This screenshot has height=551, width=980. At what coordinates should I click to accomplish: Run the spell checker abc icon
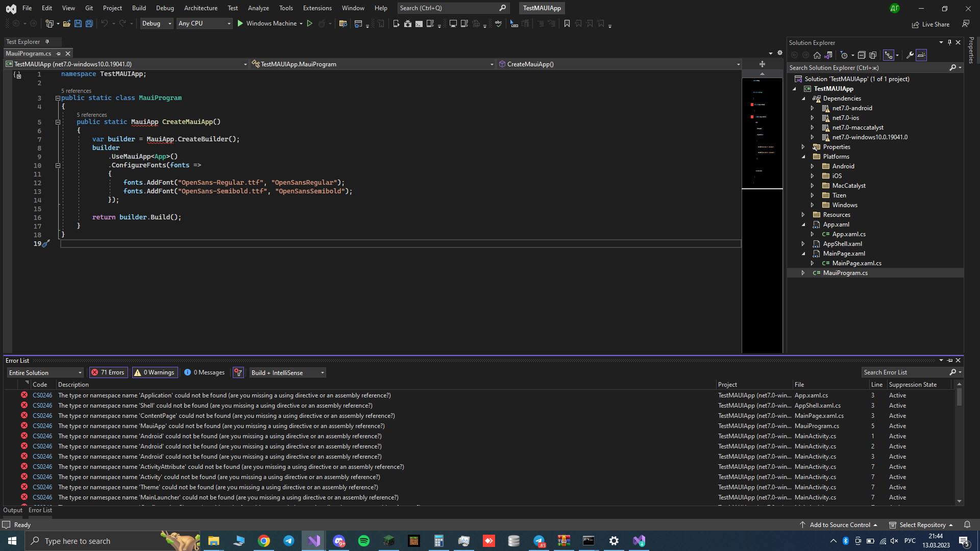[x=498, y=23]
